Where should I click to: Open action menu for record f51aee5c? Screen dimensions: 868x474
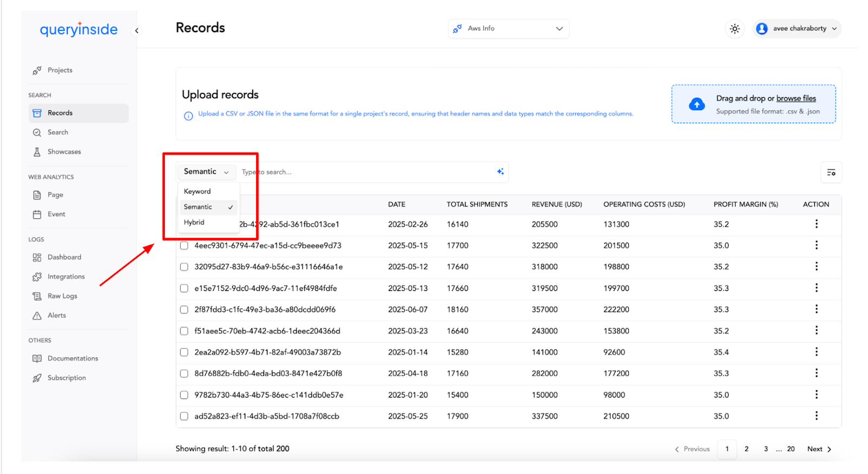tap(816, 331)
